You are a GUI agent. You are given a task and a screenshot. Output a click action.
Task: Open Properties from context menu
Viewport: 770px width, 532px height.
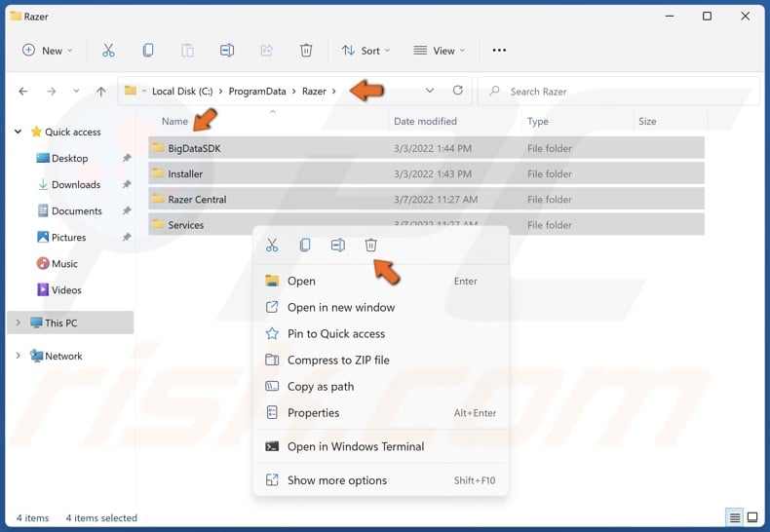click(x=380, y=413)
